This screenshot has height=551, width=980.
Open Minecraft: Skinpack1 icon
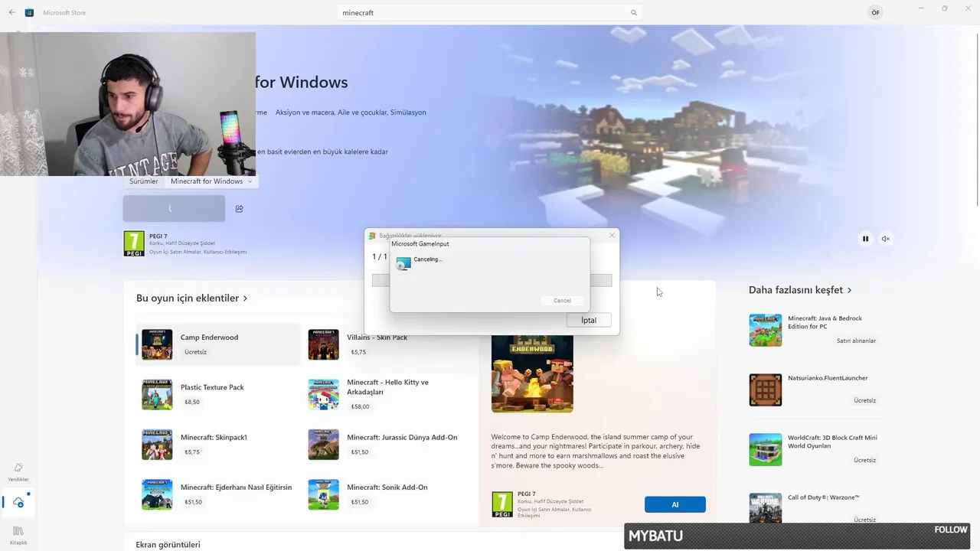coord(157,445)
